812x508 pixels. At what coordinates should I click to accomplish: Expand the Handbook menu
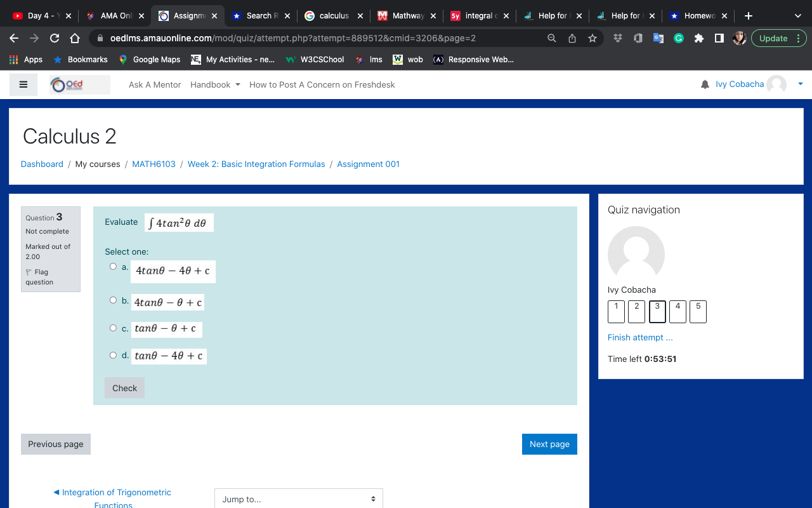(215, 84)
